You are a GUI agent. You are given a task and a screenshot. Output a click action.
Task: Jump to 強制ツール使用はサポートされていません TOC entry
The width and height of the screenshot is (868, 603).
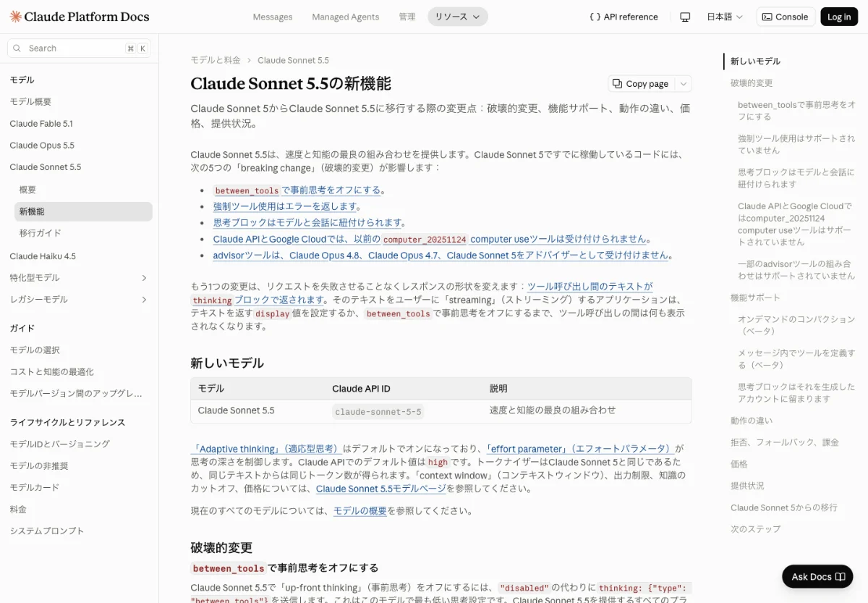[x=796, y=144]
